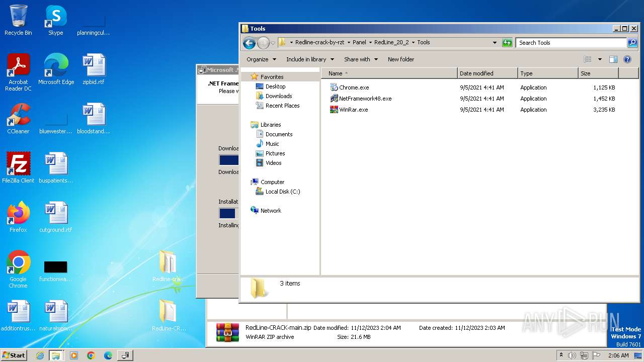Select NetFramework48.exe application file
This screenshot has width=644, height=362.
[x=360, y=99]
